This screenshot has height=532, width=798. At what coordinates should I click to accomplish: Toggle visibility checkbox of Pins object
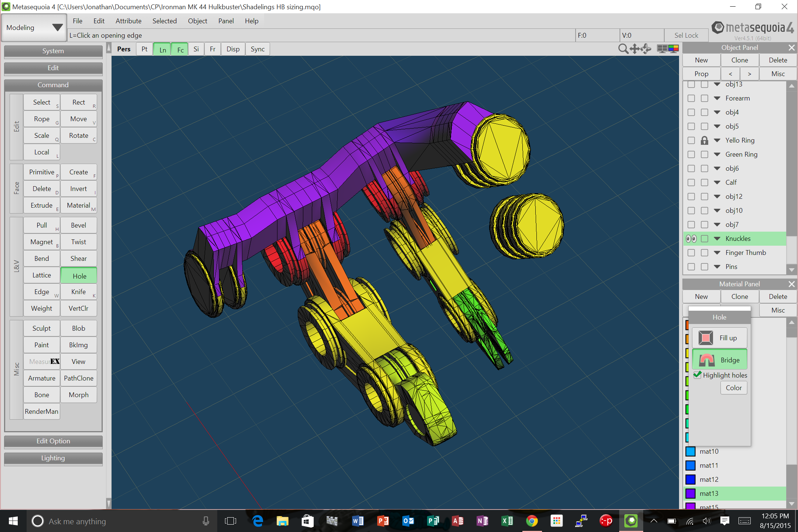691,267
